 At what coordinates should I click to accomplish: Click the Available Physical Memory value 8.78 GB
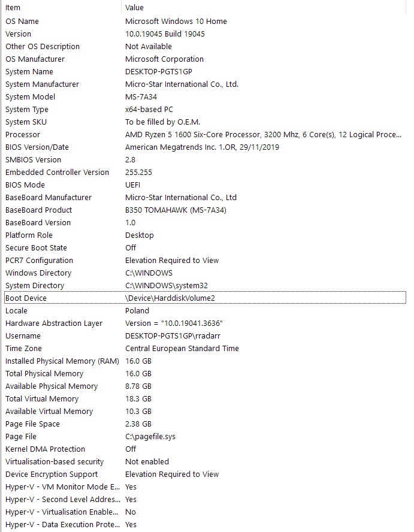[138, 386]
